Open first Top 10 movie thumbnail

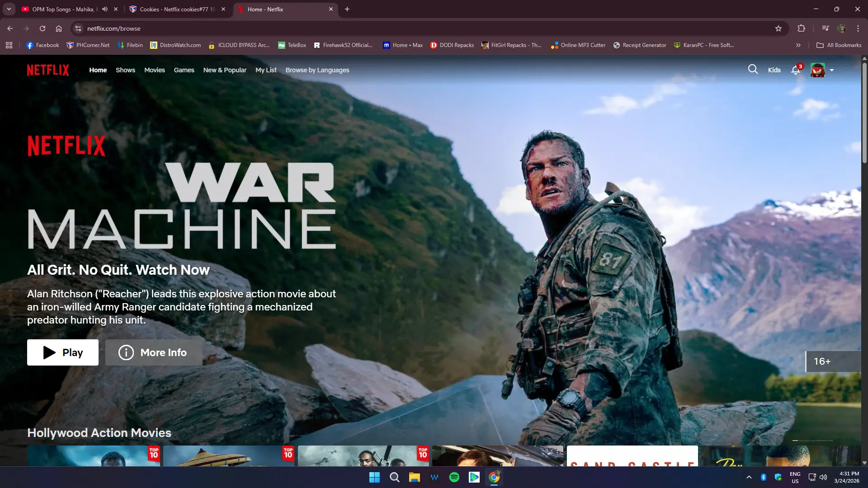[94, 456]
